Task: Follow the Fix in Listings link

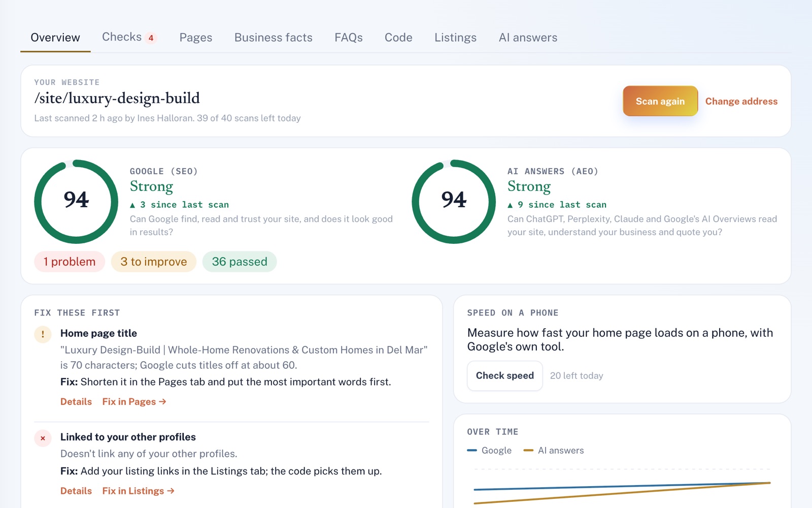Action: click(x=139, y=491)
